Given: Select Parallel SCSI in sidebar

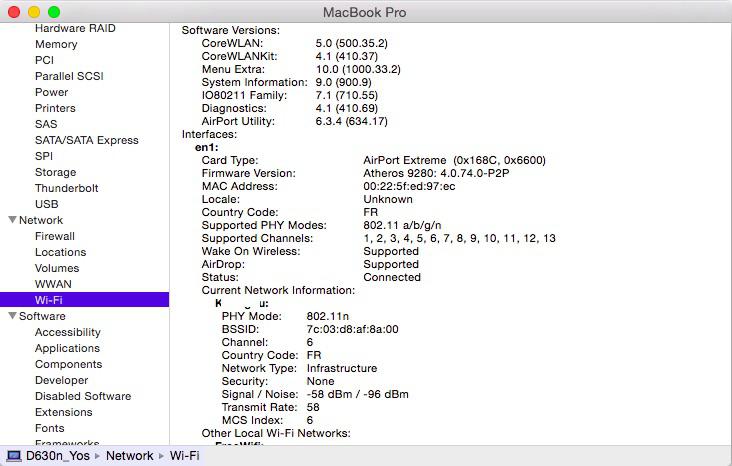Looking at the screenshot, I should 69,76.
